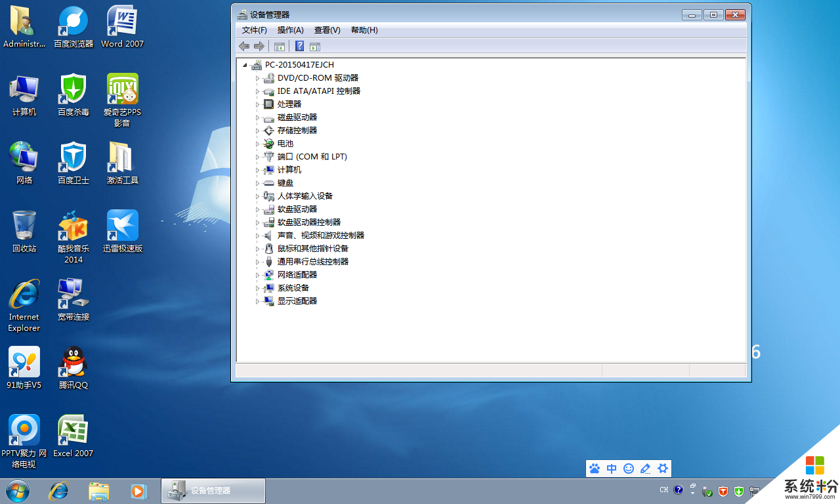Screen dimensions: 840x504
Task: Select the 处理器 tree item
Action: click(289, 104)
